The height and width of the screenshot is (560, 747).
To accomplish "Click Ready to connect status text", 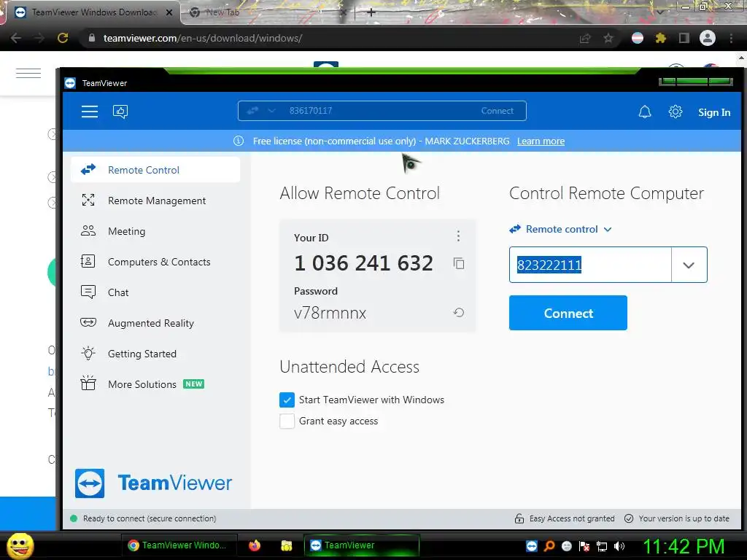I will click(x=149, y=518).
